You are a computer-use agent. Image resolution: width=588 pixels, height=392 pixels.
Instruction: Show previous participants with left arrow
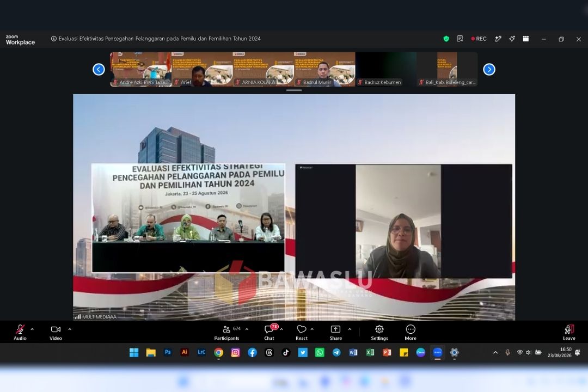click(x=99, y=69)
